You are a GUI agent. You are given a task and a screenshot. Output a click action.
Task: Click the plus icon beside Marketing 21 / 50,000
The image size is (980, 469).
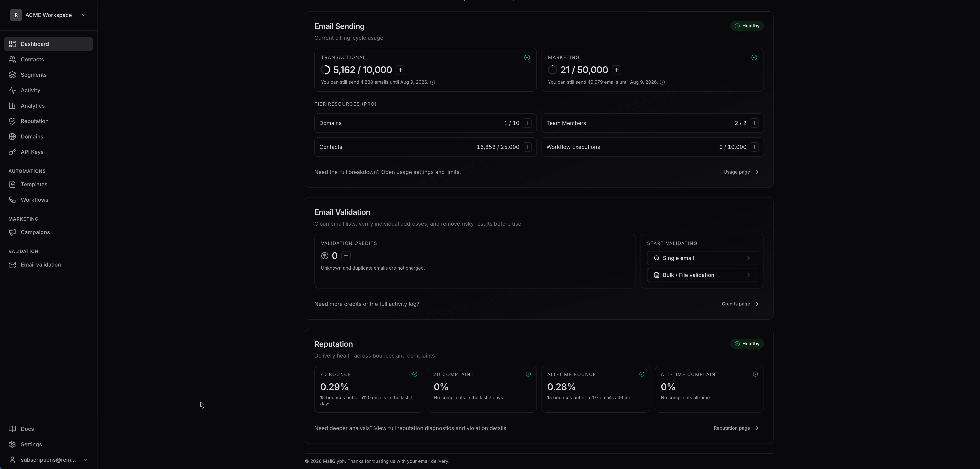tap(617, 70)
